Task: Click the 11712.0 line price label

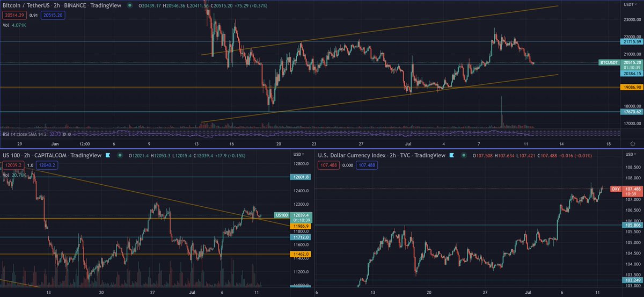Action: [x=301, y=237]
